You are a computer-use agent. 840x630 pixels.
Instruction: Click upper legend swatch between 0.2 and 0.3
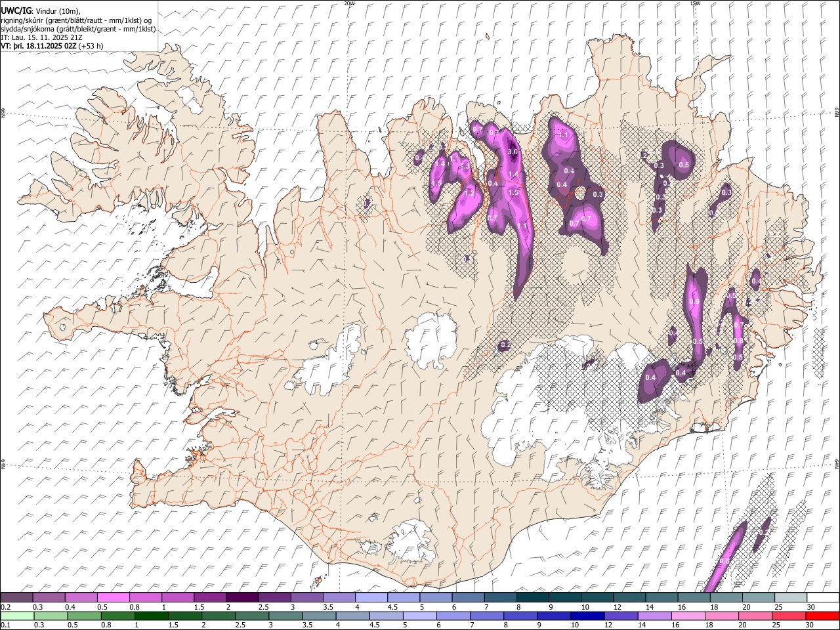(x=17, y=597)
